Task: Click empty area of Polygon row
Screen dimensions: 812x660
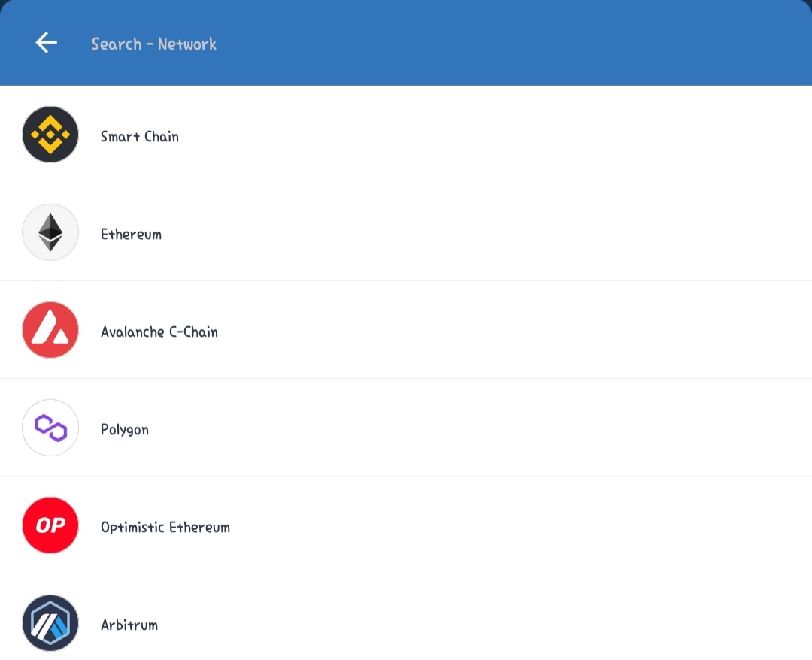Action: [492, 428]
